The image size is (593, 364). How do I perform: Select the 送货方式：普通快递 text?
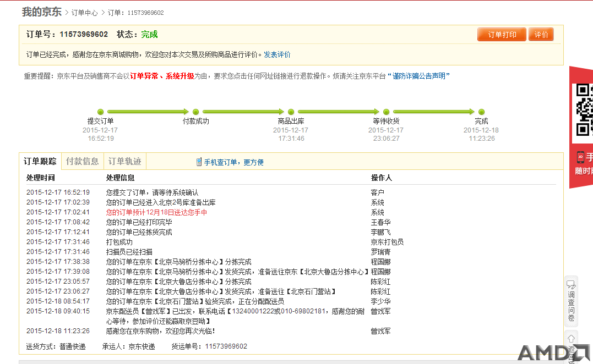56,346
